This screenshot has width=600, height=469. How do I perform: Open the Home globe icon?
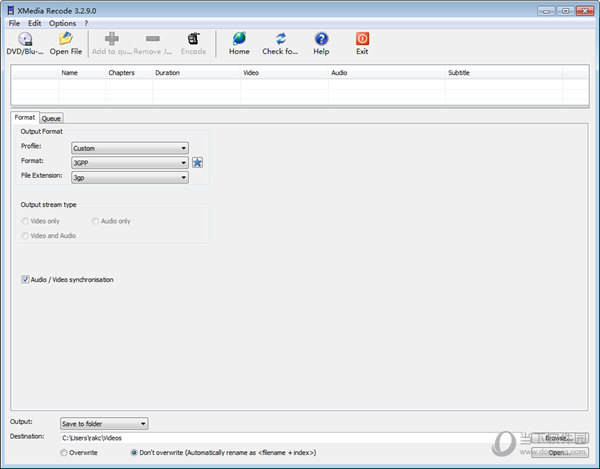(x=239, y=39)
